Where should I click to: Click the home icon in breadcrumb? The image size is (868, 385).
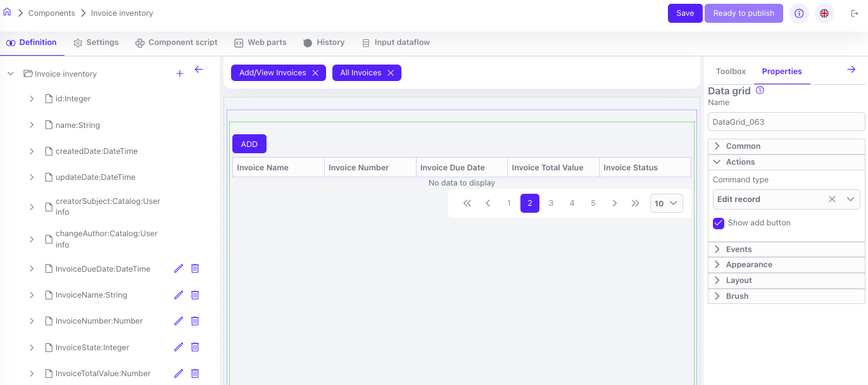pyautogui.click(x=7, y=13)
